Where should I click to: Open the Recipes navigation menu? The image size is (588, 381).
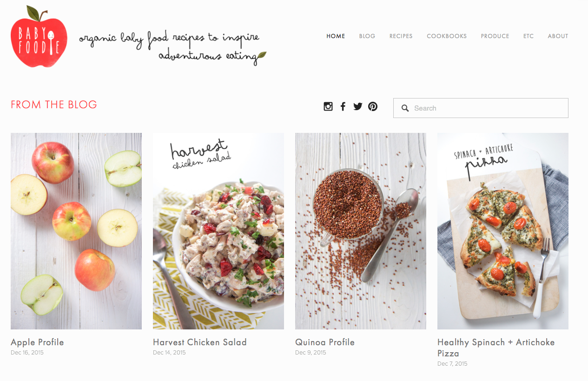401,36
